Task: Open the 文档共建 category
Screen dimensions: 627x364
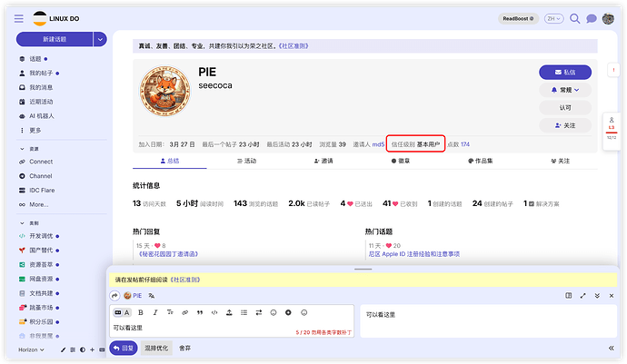Action: (41, 293)
